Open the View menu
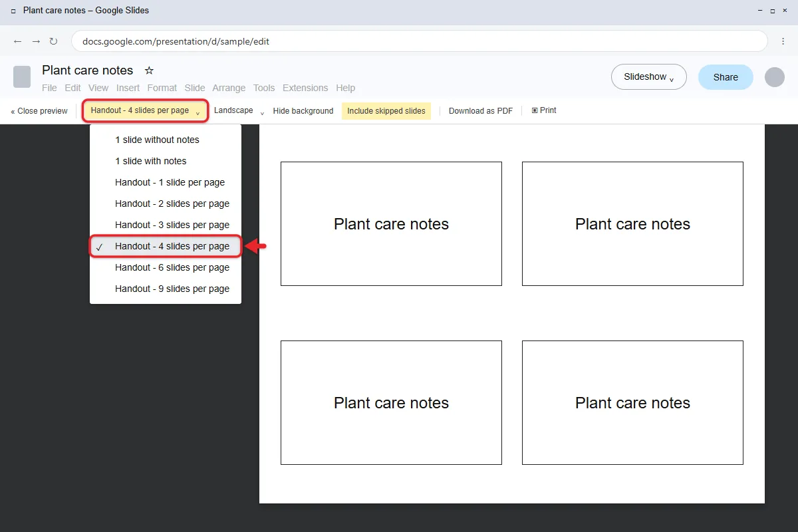The height and width of the screenshot is (532, 798). [98, 88]
